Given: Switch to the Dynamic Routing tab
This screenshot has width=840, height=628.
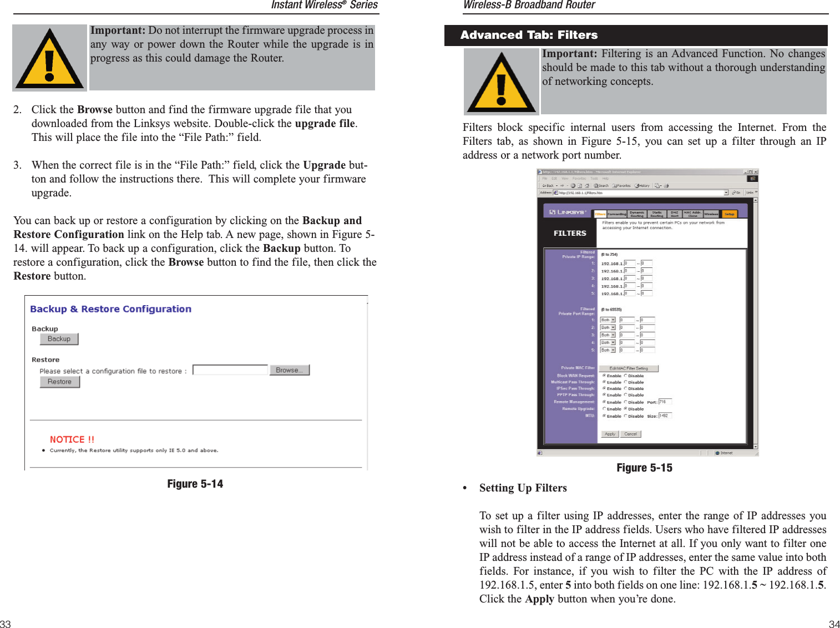Looking at the screenshot, I should (x=637, y=214).
